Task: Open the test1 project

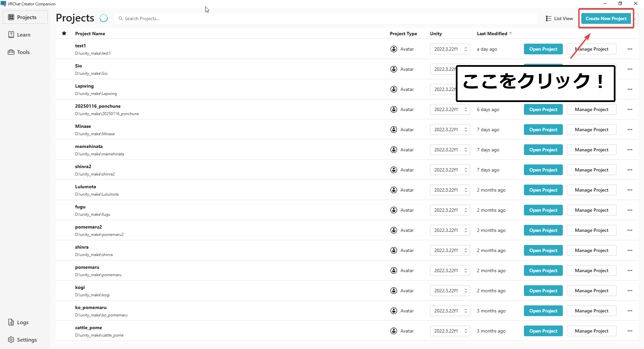Action: (x=543, y=49)
